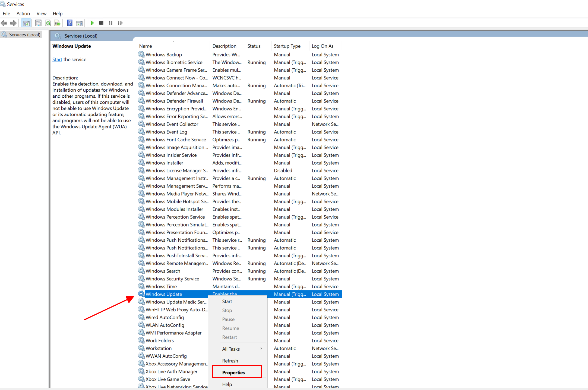Choose Properties in the context menu
The height and width of the screenshot is (390, 588).
click(x=233, y=372)
